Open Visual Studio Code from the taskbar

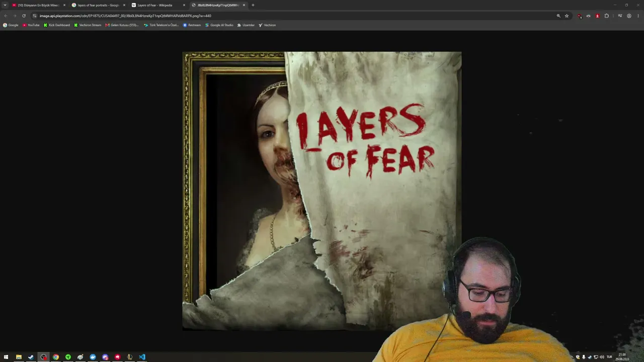pos(142,357)
